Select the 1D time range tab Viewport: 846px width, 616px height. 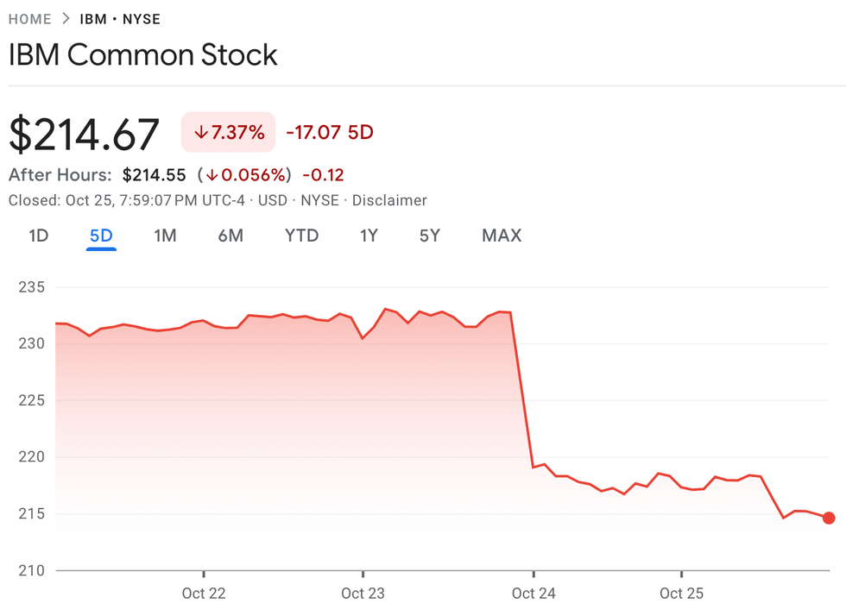(x=38, y=236)
